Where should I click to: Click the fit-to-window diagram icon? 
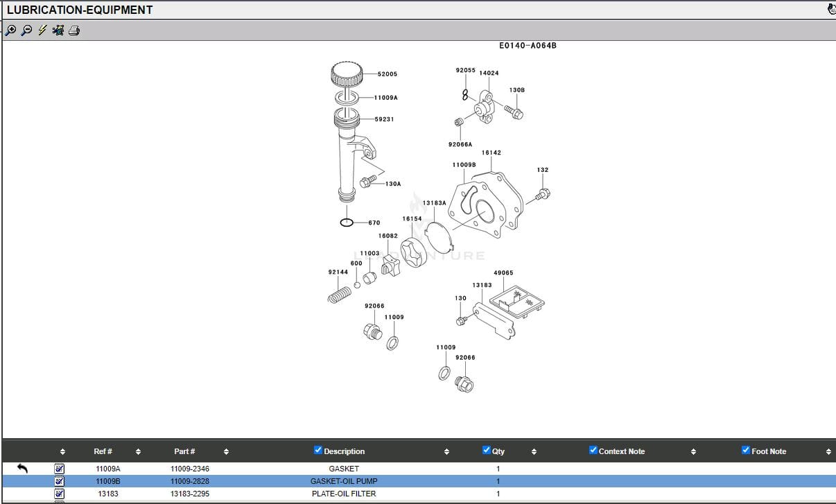pyautogui.click(x=58, y=31)
